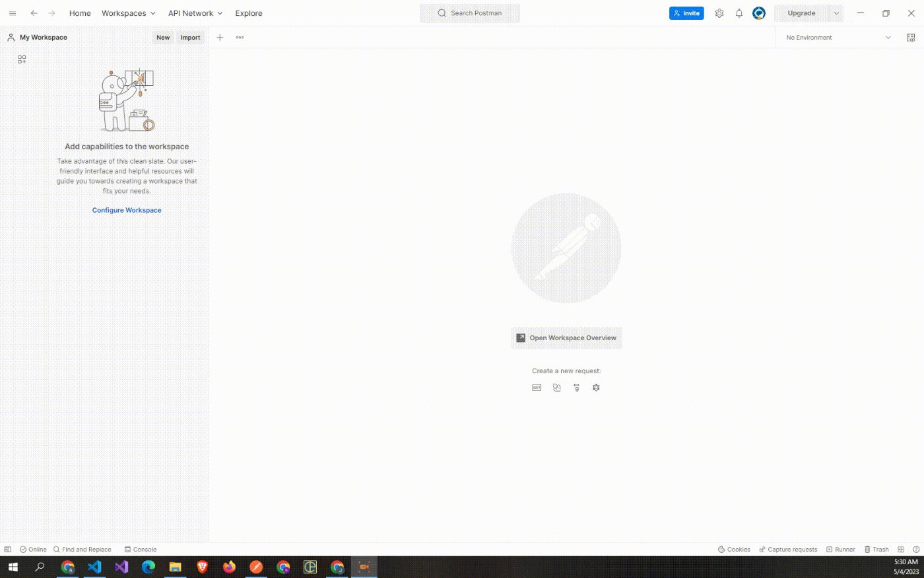
Task: Open a new tab with plus icon
Action: [x=220, y=38]
